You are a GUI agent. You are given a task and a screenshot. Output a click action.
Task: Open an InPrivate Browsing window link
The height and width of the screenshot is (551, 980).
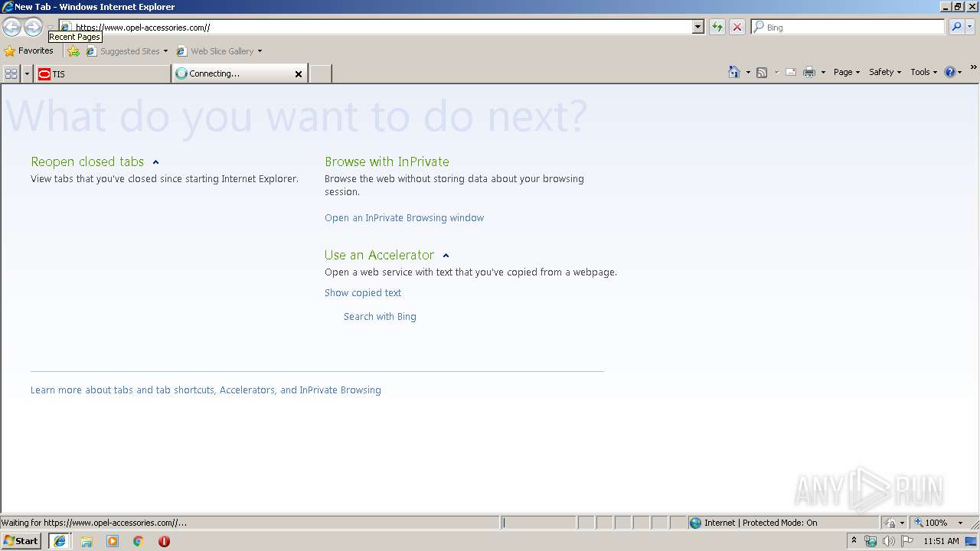point(404,218)
